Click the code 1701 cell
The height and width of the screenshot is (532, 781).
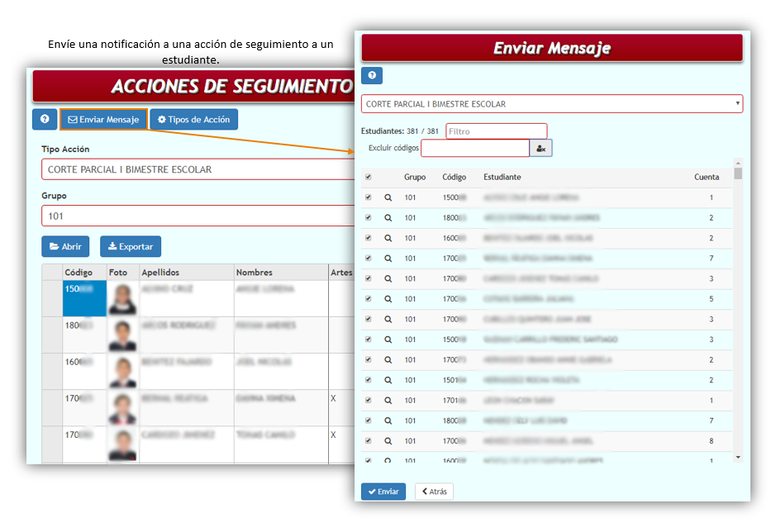pos(455,401)
